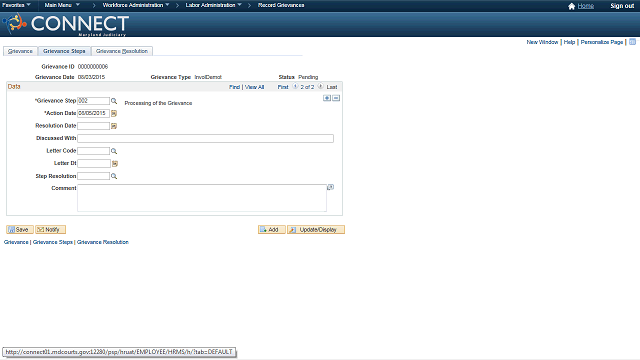Open New Window link
Viewport: 640px width, 360px height.
pyautogui.click(x=542, y=42)
